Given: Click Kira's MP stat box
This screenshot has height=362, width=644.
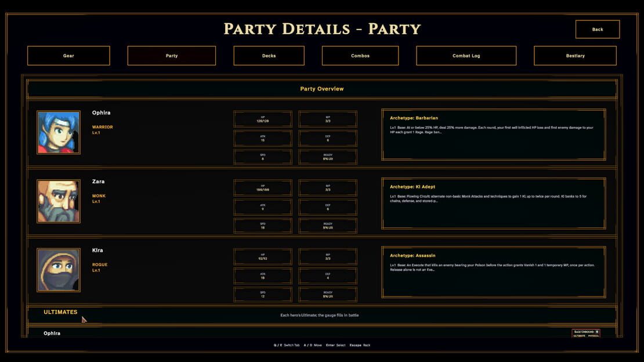Looking at the screenshot, I should (x=328, y=257).
